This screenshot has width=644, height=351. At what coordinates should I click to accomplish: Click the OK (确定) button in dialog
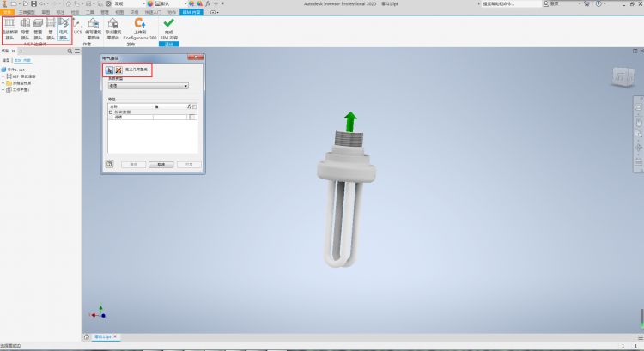point(133,164)
